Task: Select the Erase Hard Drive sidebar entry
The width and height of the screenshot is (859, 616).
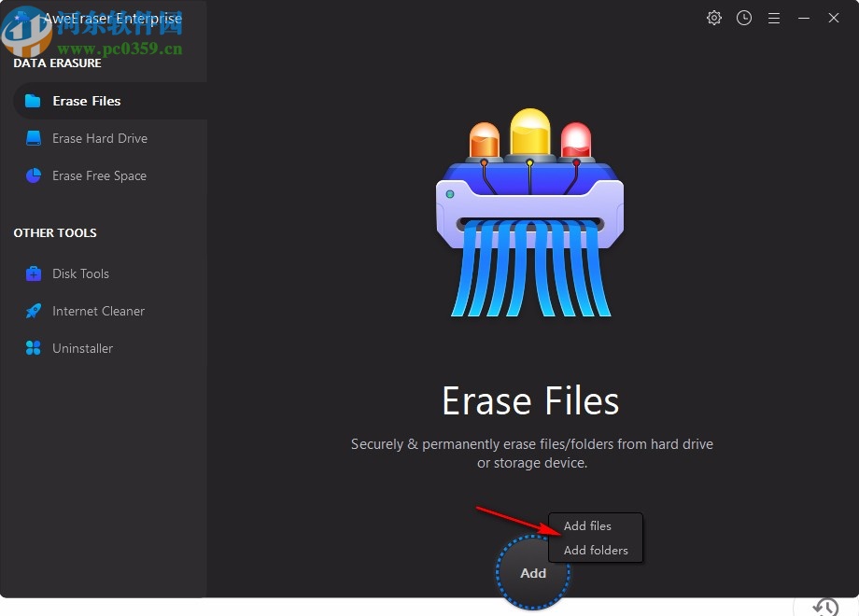Action: [99, 137]
